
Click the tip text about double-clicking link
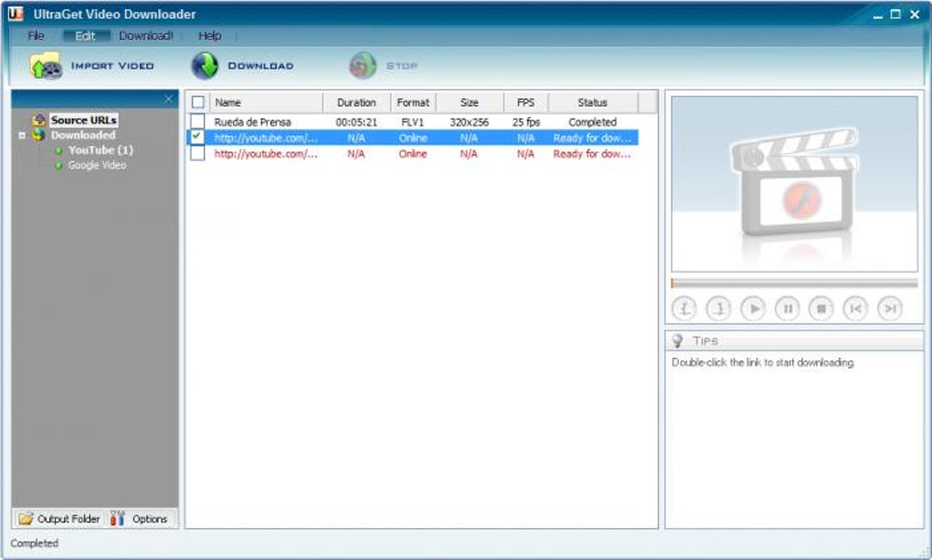click(763, 362)
